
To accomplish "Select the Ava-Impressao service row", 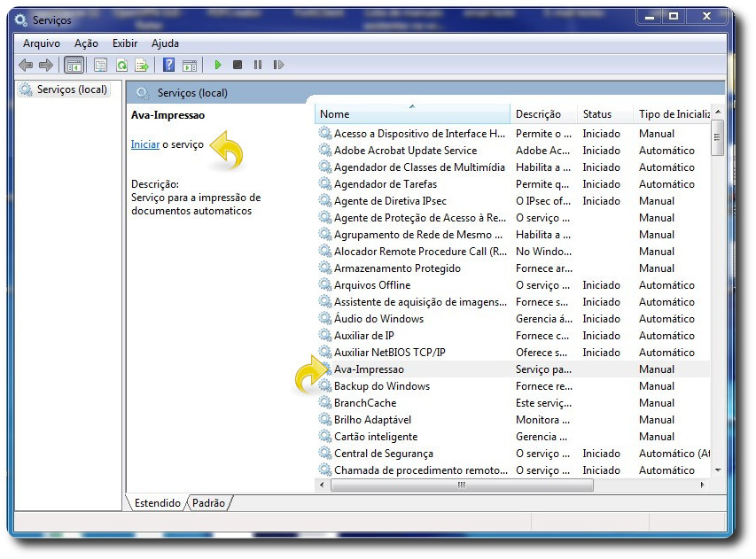I will coord(513,369).
